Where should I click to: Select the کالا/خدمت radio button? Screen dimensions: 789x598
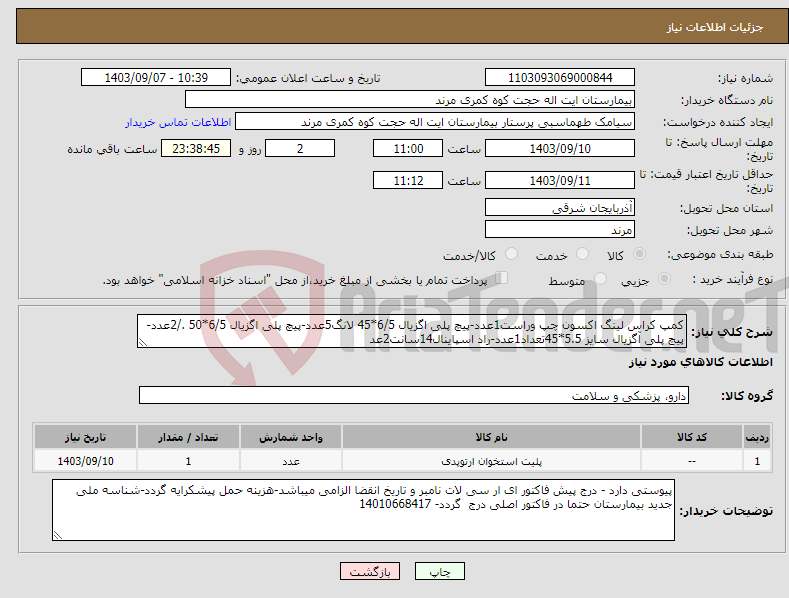(x=511, y=254)
